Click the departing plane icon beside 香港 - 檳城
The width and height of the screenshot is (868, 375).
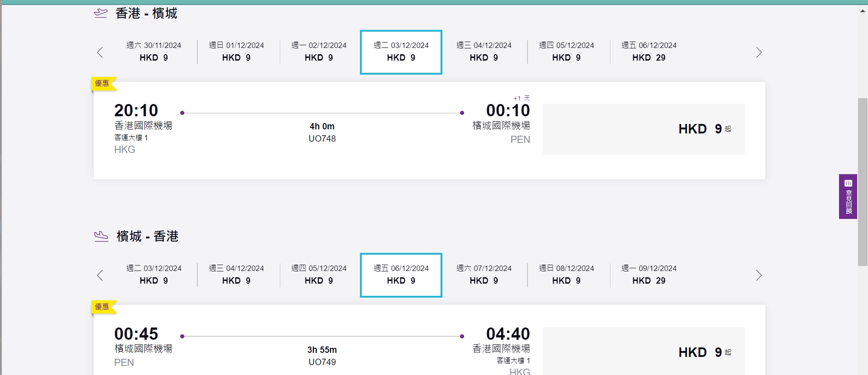[101, 13]
